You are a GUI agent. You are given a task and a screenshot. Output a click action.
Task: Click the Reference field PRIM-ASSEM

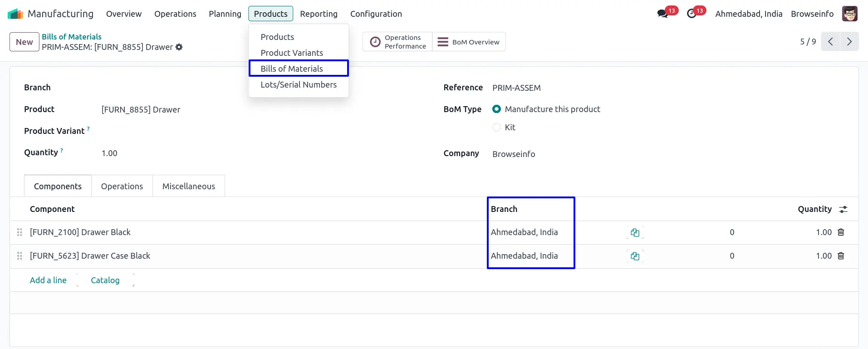[516, 88]
